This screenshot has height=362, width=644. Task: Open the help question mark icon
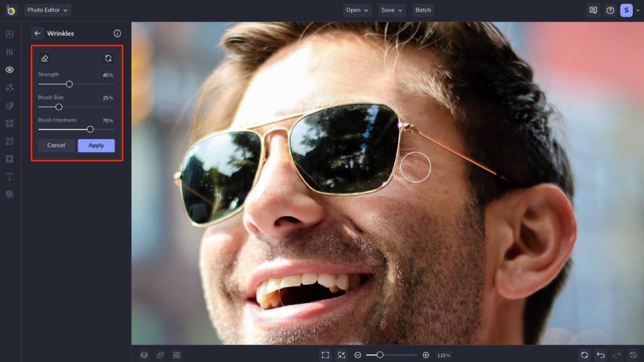(x=611, y=10)
